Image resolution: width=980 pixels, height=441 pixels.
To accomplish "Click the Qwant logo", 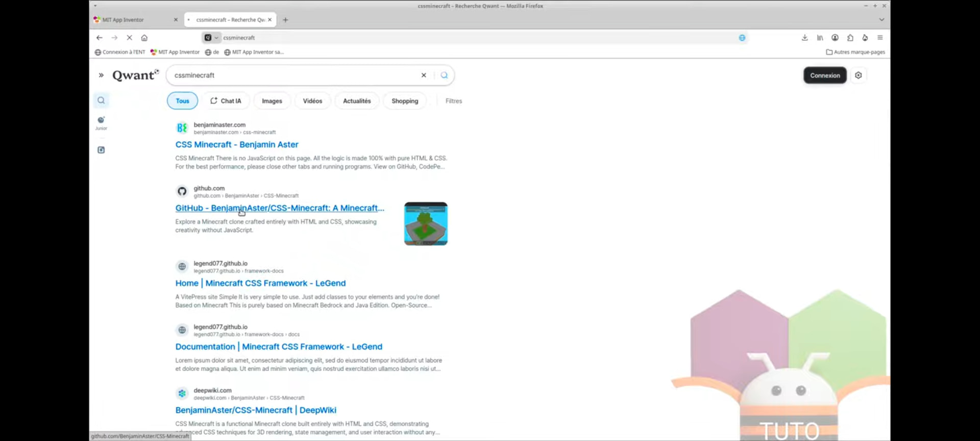I will pyautogui.click(x=135, y=75).
